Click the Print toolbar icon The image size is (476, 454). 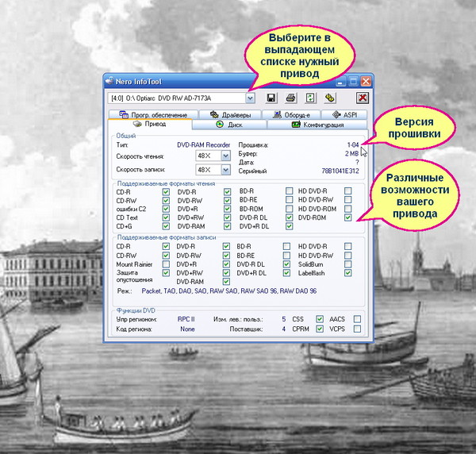pyautogui.click(x=290, y=98)
